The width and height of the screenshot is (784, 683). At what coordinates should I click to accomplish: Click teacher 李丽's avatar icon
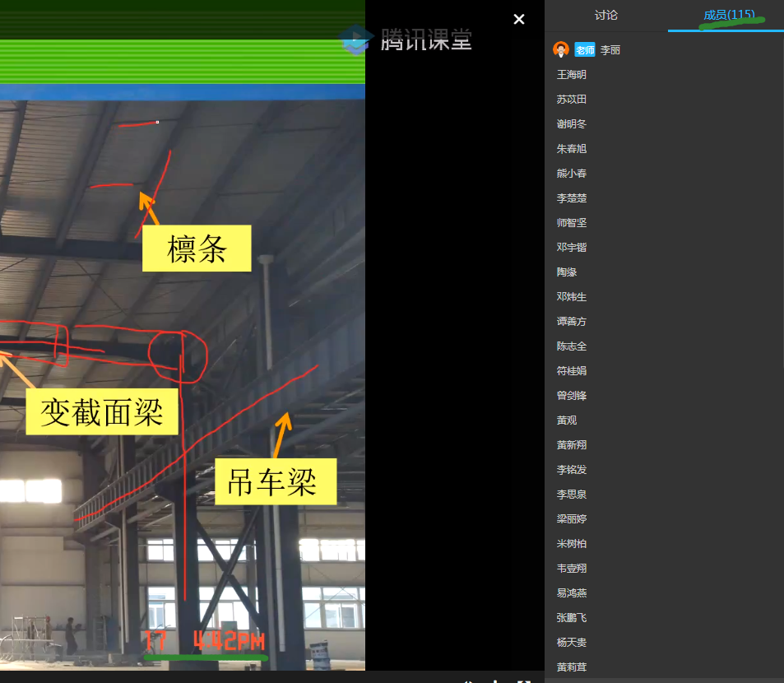(561, 50)
